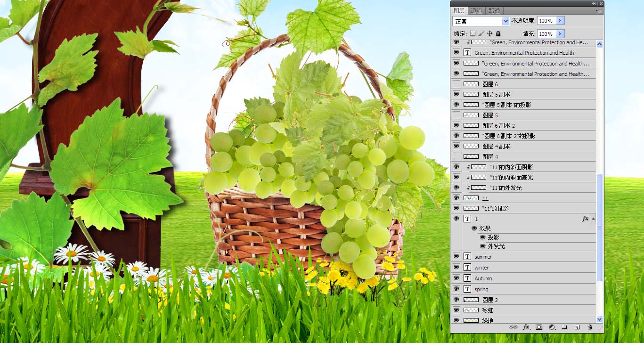Image resolution: width=644 pixels, height=343 pixels.
Task: Collapse the panel with double-arrow icon
Action: (594, 3)
